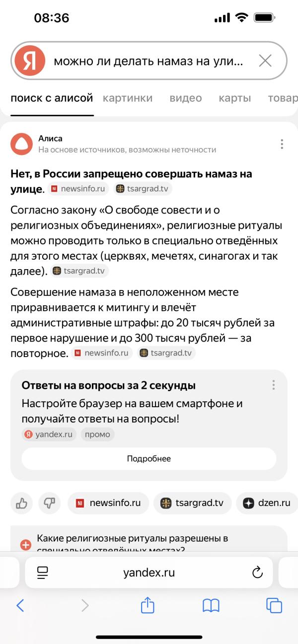Clear the search query with X

(x=265, y=61)
